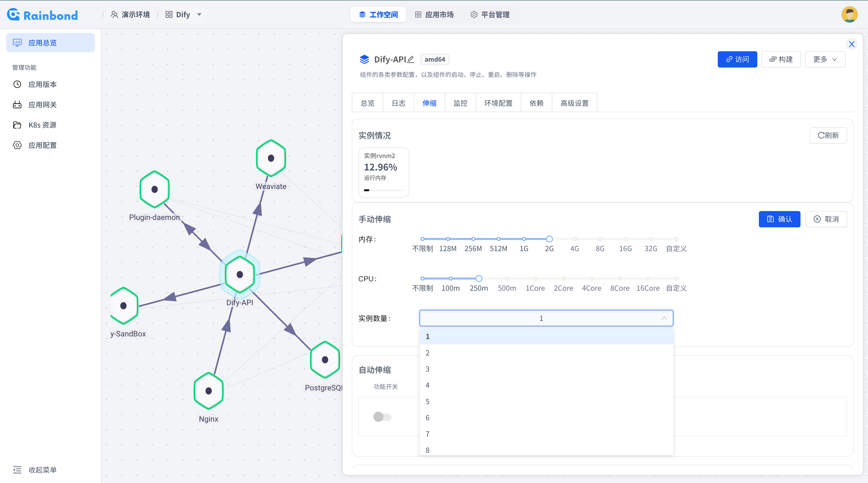868x483 pixels.
Task: Select the Weaviate hexagon node
Action: (x=271, y=158)
